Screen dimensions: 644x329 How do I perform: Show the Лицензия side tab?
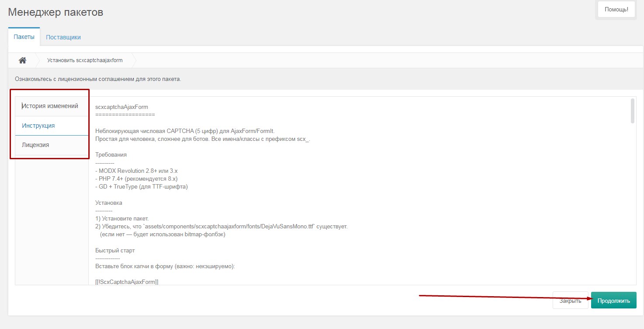pos(35,145)
